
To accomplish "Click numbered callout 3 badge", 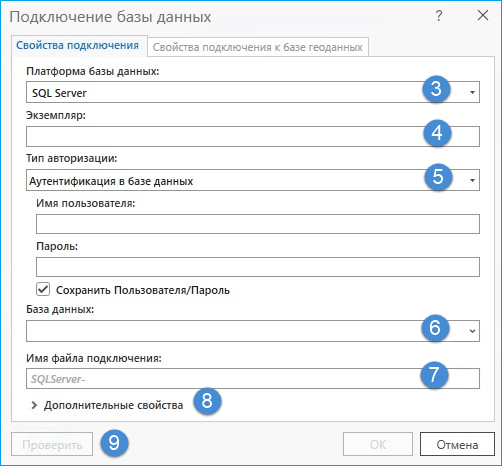I will click(436, 89).
